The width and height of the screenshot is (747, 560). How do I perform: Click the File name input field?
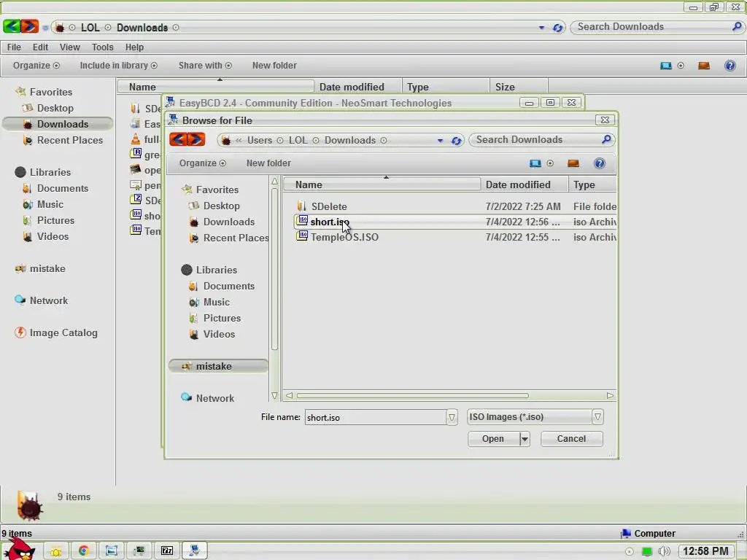click(x=376, y=418)
